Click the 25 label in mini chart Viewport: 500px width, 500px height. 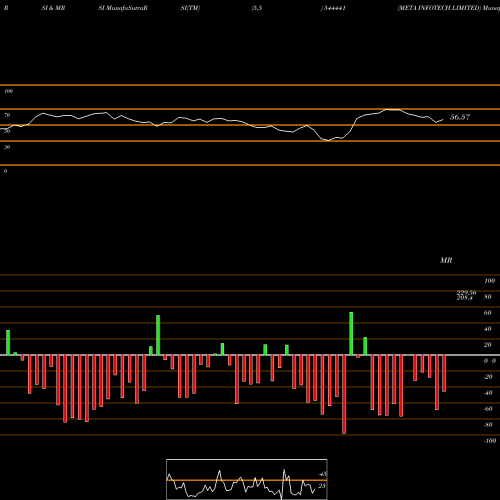[x=322, y=486]
